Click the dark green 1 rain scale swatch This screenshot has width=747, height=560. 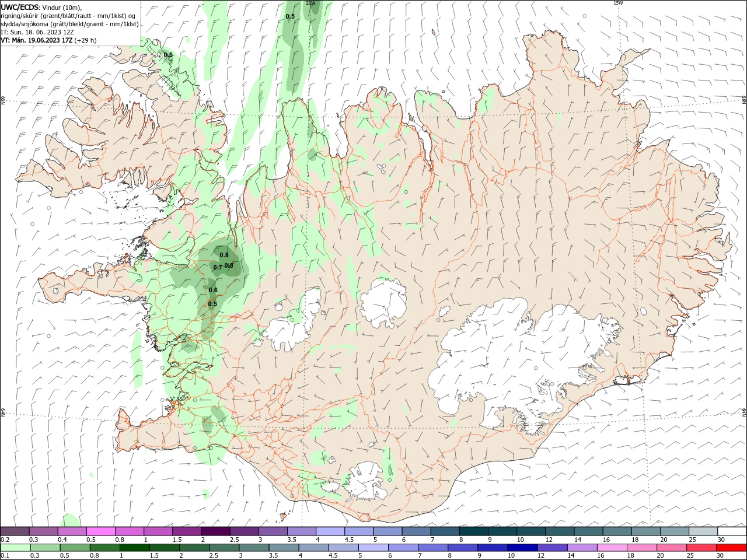134,547
